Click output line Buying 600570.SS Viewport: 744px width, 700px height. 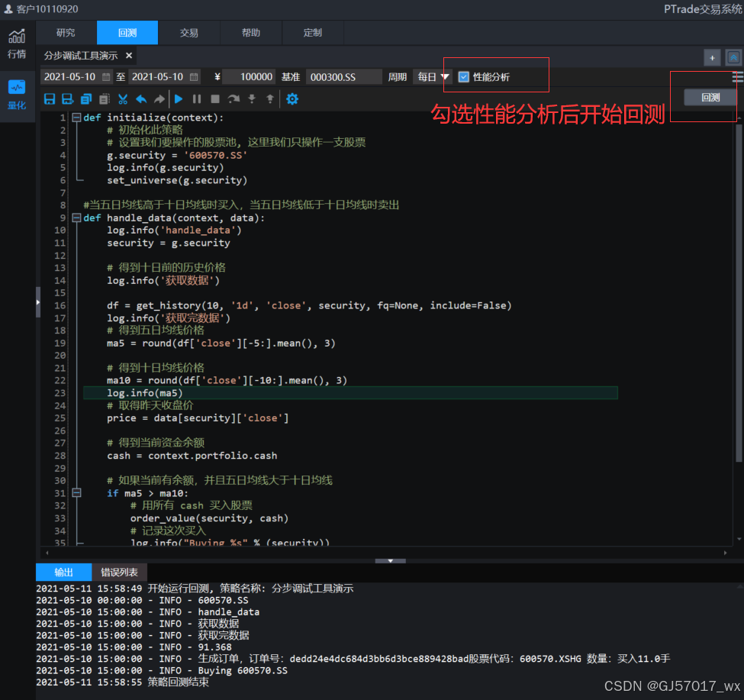pos(162,670)
